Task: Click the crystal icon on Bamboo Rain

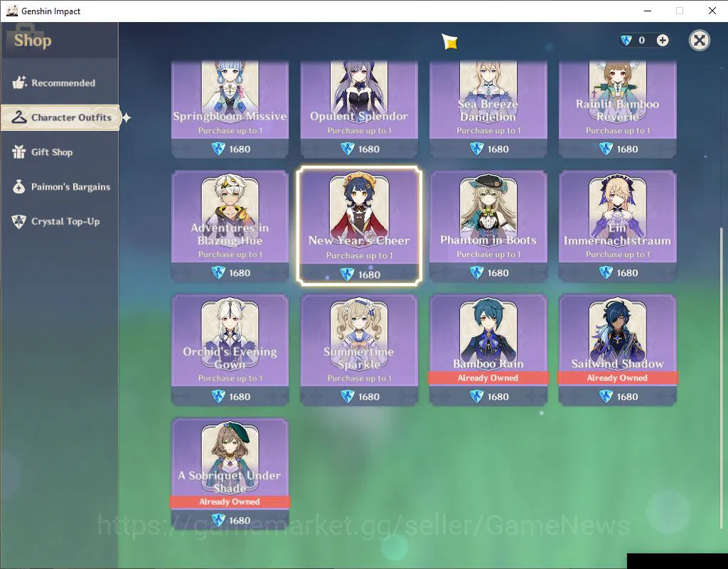Action: pyautogui.click(x=476, y=397)
